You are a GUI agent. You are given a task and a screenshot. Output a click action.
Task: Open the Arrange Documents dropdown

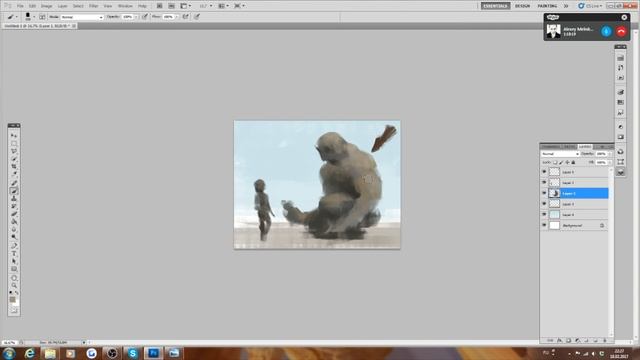click(x=224, y=6)
